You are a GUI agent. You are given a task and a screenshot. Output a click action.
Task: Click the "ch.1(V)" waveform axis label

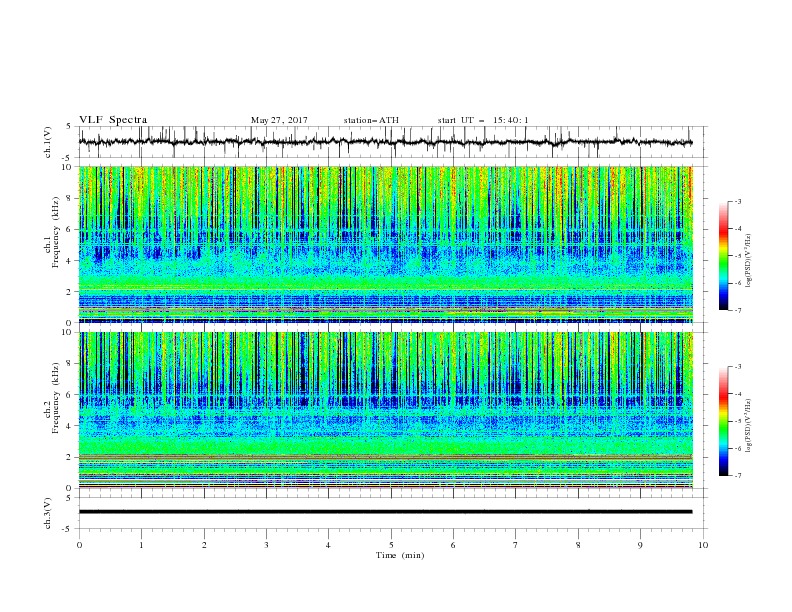point(48,142)
